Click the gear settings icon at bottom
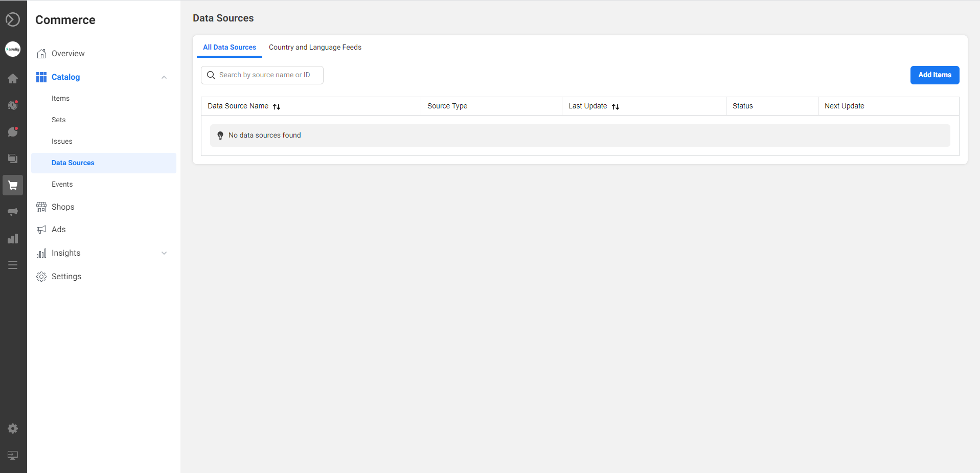 point(13,429)
